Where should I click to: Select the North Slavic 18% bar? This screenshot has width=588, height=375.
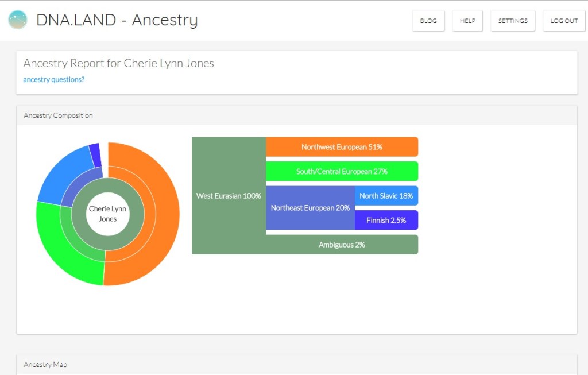point(386,195)
